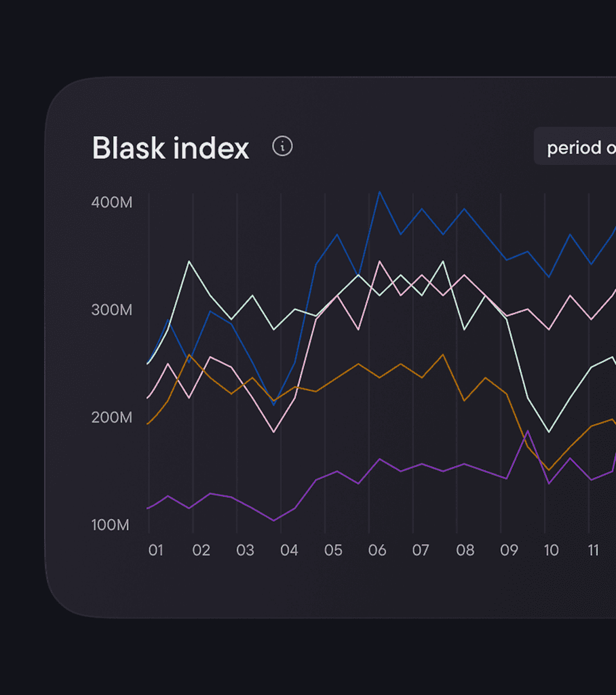616x695 pixels.
Task: Select month 11 on the x-axis
Action: pyautogui.click(x=595, y=550)
